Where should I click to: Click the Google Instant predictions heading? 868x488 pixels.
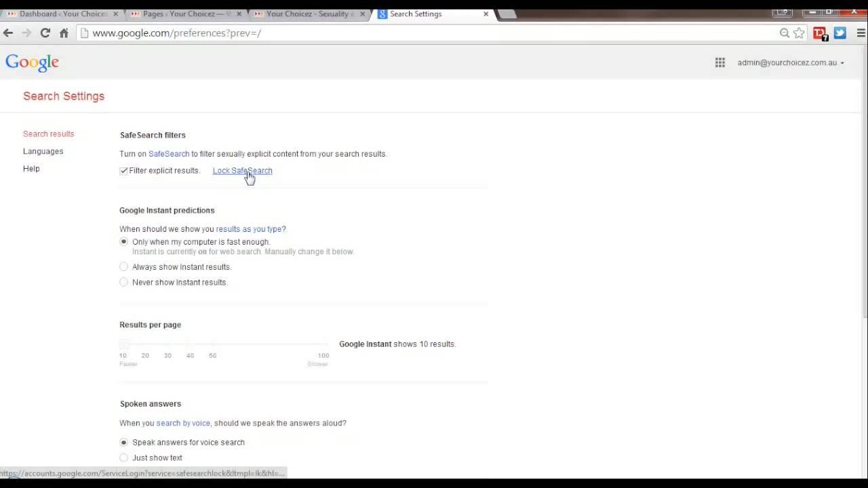pos(167,210)
